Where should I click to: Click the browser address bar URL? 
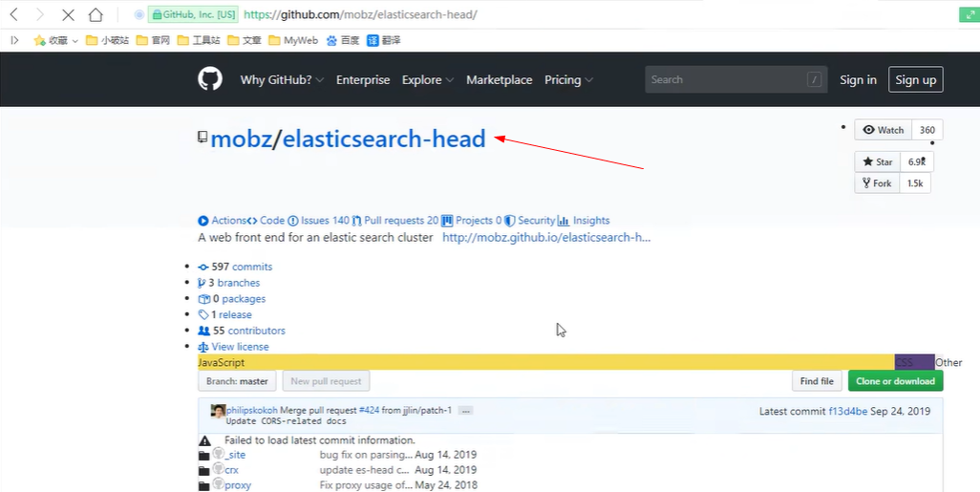tap(360, 14)
